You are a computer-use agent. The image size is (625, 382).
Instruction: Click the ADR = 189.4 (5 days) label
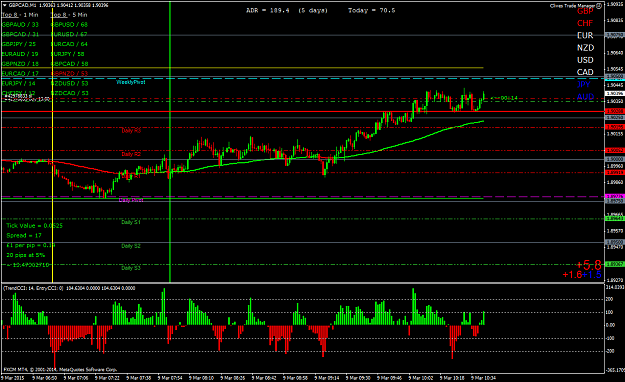(x=287, y=10)
